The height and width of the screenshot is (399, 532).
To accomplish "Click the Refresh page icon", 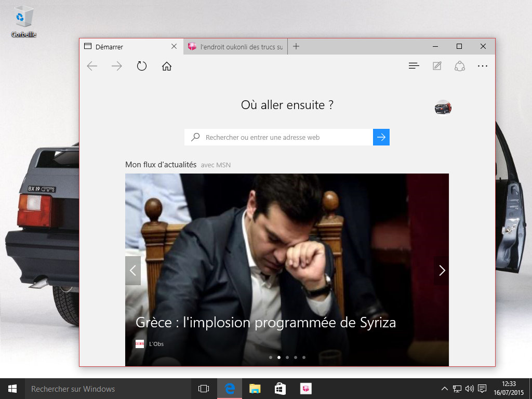I will click(x=142, y=66).
